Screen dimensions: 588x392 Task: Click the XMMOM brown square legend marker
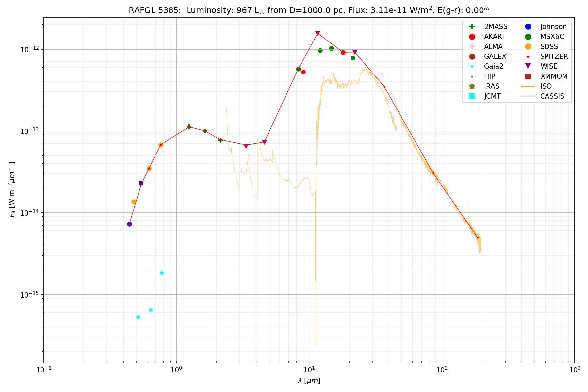(x=528, y=76)
